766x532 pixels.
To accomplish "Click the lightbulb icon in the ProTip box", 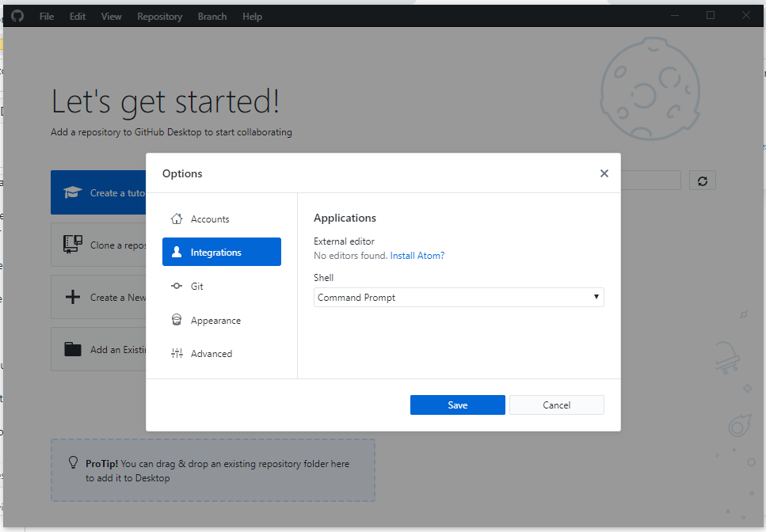I will click(73, 463).
